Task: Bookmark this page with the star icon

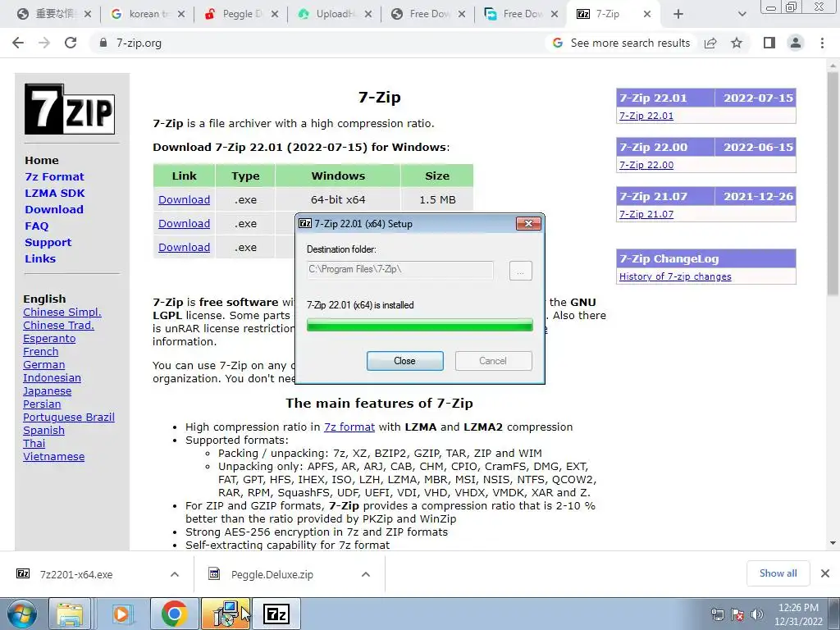Action: click(737, 43)
